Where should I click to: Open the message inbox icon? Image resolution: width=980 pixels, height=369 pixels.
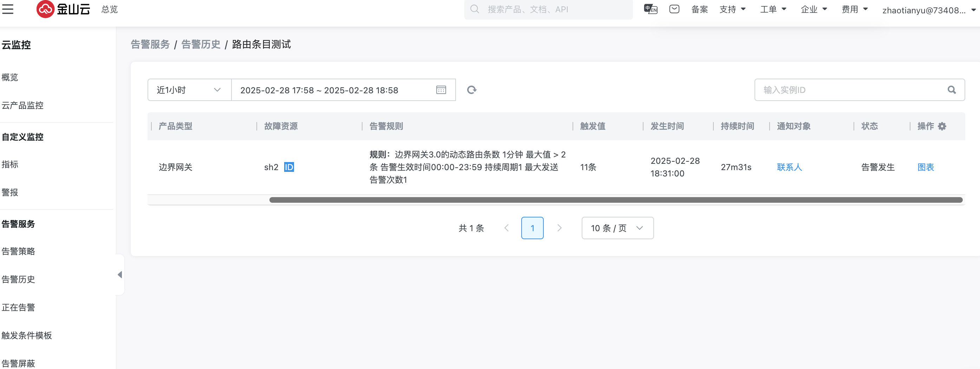click(x=674, y=9)
